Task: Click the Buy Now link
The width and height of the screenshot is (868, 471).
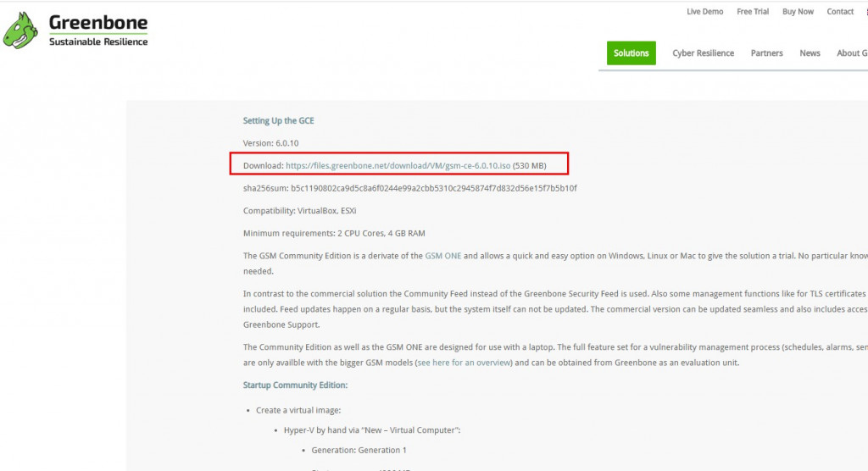Action: pos(798,12)
